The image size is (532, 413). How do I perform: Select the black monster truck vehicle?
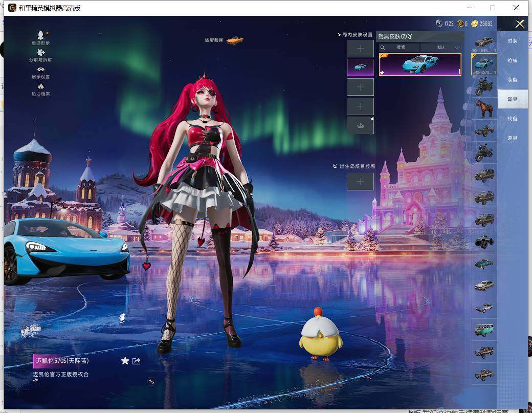(484, 241)
